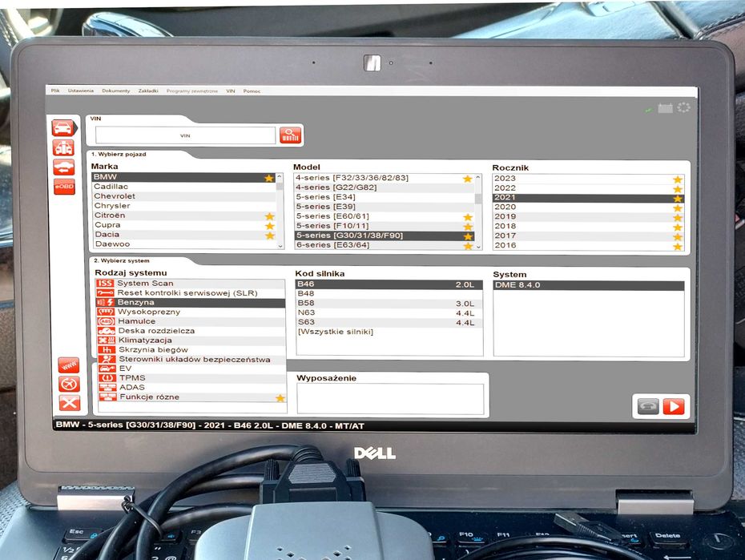
Task: Select the Hamulce ABS system icon
Action: click(106, 321)
